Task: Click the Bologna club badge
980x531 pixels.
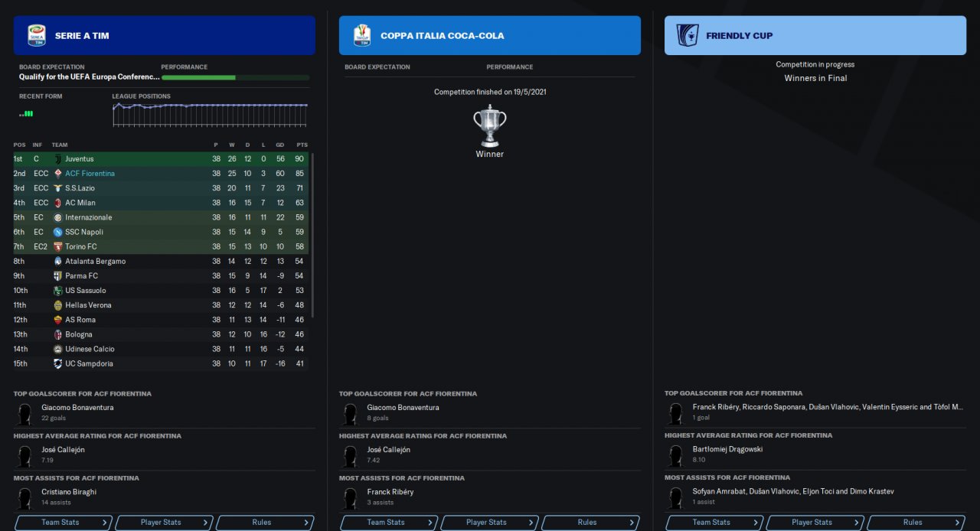Action: pos(57,334)
